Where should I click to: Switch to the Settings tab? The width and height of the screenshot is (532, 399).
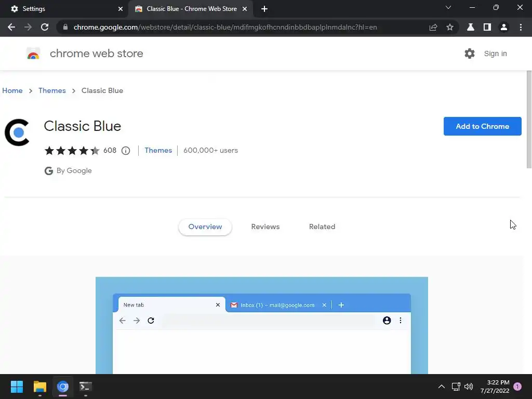pyautogui.click(x=64, y=9)
